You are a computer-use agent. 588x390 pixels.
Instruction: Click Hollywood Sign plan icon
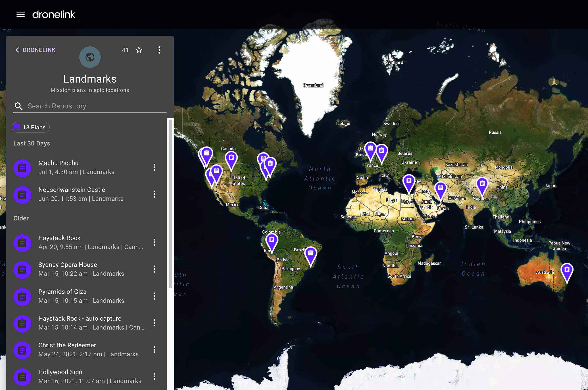(22, 377)
